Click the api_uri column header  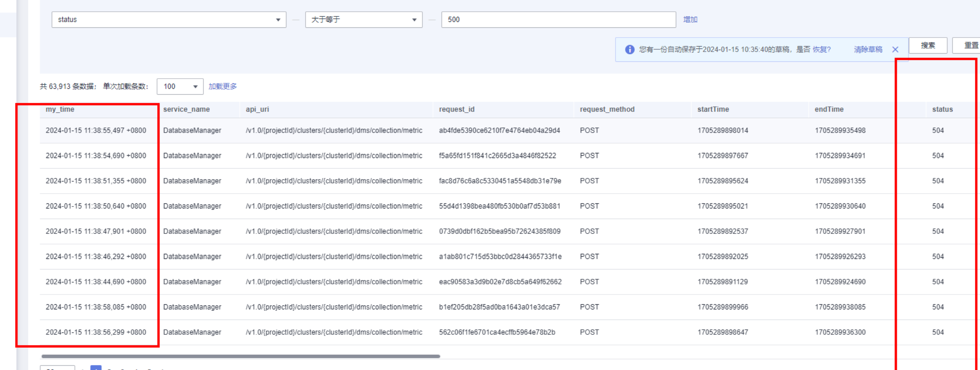point(257,110)
